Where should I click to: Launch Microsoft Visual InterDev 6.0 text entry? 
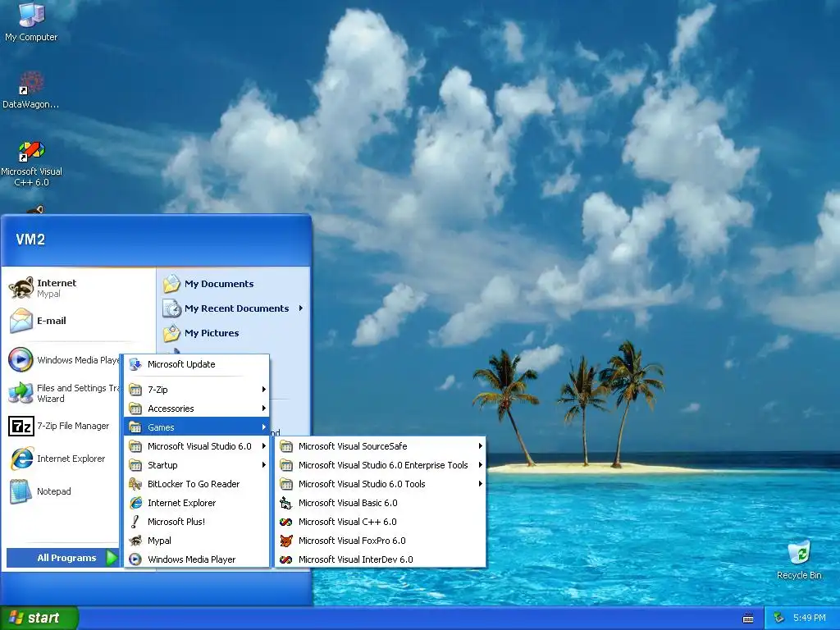pyautogui.click(x=356, y=559)
